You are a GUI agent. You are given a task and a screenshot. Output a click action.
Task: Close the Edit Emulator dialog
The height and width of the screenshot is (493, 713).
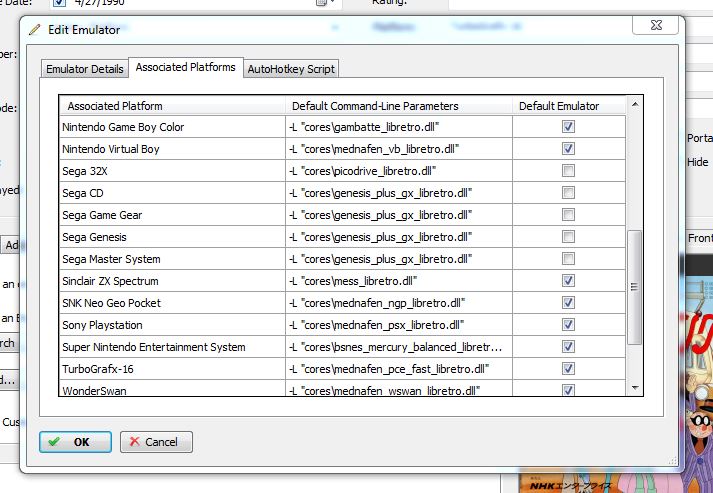point(655,25)
